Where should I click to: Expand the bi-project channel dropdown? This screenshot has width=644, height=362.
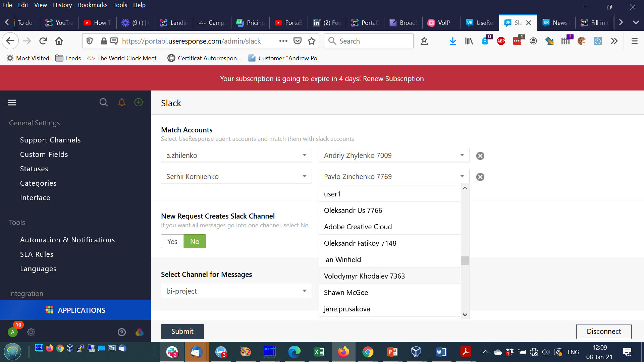point(236,291)
